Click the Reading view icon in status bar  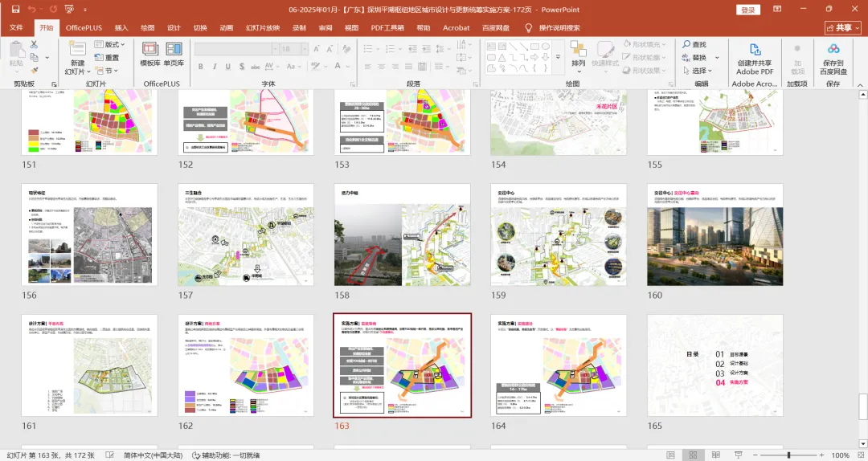716,455
